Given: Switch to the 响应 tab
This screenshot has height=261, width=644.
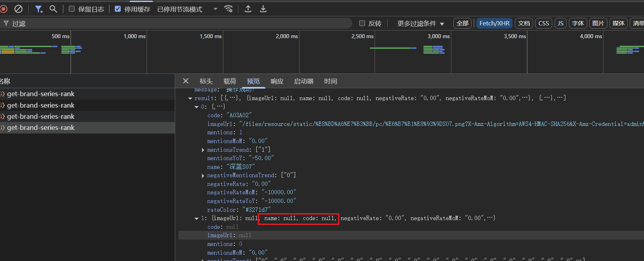Looking at the screenshot, I should click(277, 81).
